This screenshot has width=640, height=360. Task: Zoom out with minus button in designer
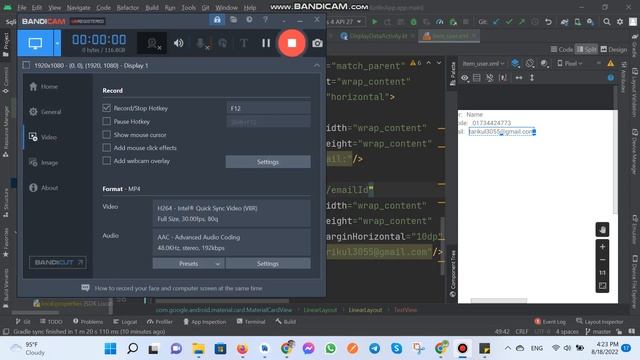pos(602,260)
